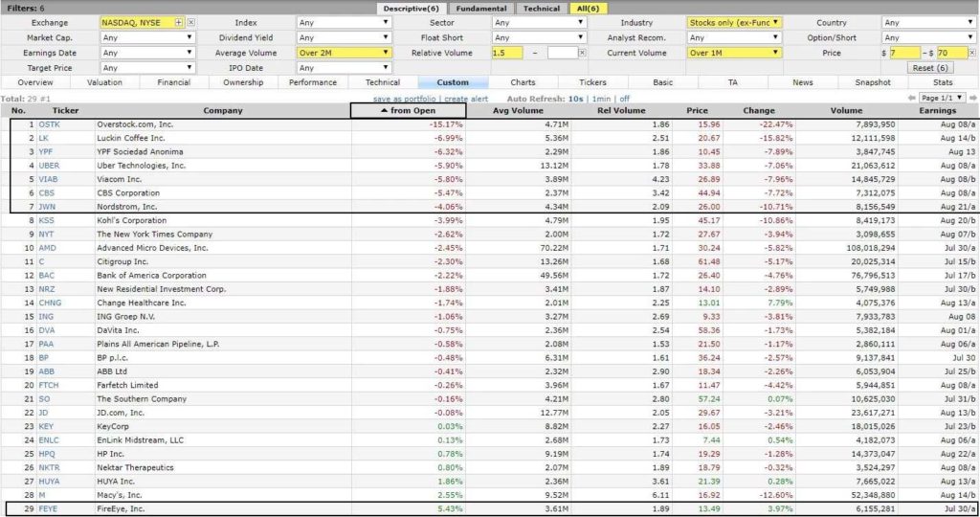Switch to All(6) filter tab

pos(589,8)
